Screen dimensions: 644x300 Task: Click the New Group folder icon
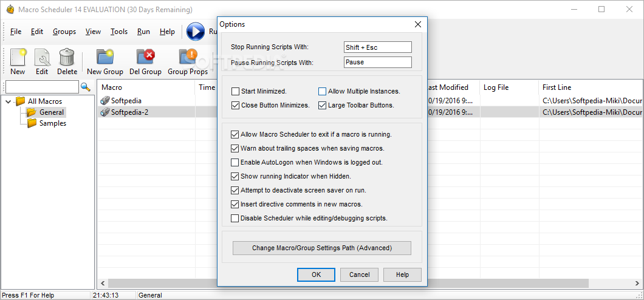click(x=104, y=58)
